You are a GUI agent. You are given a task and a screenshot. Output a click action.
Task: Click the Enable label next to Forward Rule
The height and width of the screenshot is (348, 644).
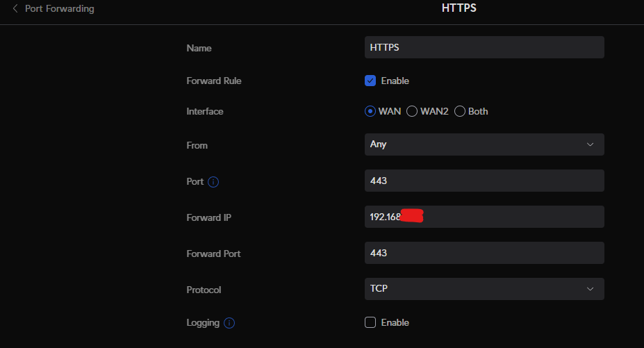pyautogui.click(x=395, y=81)
